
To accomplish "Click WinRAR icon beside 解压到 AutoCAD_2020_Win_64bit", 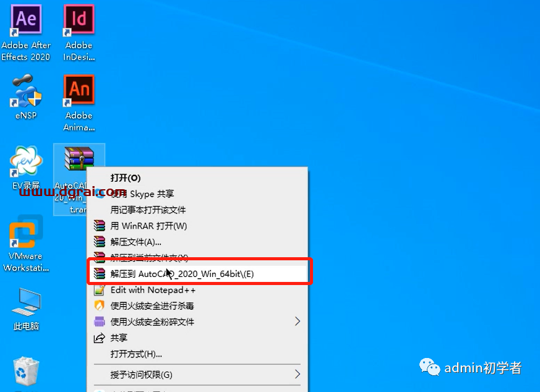I will click(100, 274).
